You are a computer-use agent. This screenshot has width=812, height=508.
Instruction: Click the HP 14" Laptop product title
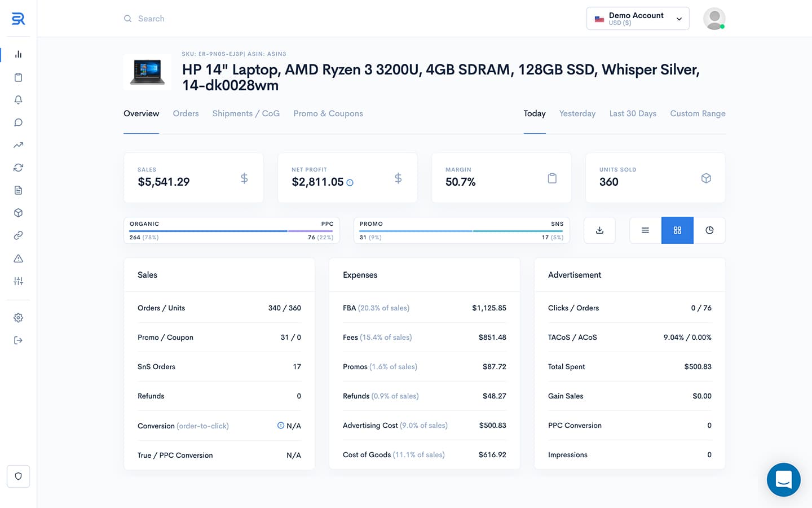440,77
